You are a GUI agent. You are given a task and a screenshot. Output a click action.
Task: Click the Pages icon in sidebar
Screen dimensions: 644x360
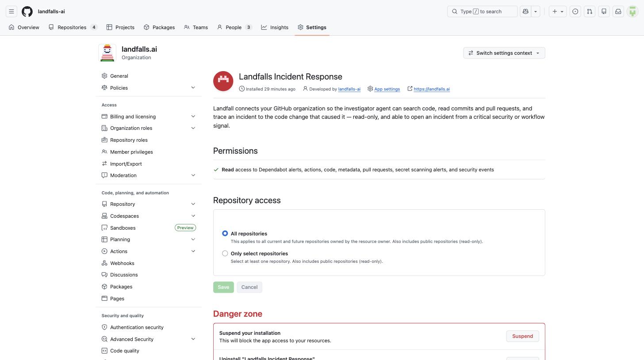104,299
